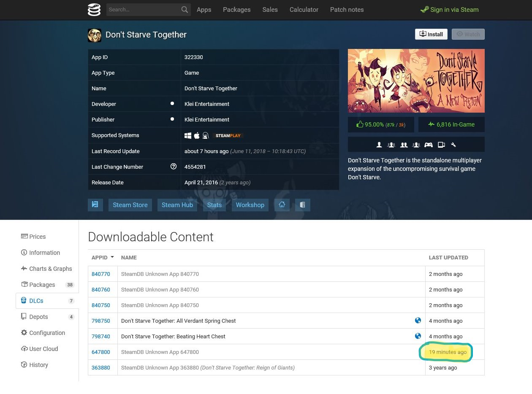Switch to the Depots sidebar tab
This screenshot has width=532, height=394.
coord(38,317)
